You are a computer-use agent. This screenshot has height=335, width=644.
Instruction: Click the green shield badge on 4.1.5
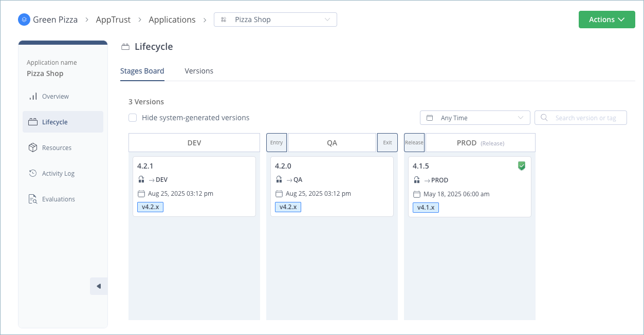click(522, 166)
